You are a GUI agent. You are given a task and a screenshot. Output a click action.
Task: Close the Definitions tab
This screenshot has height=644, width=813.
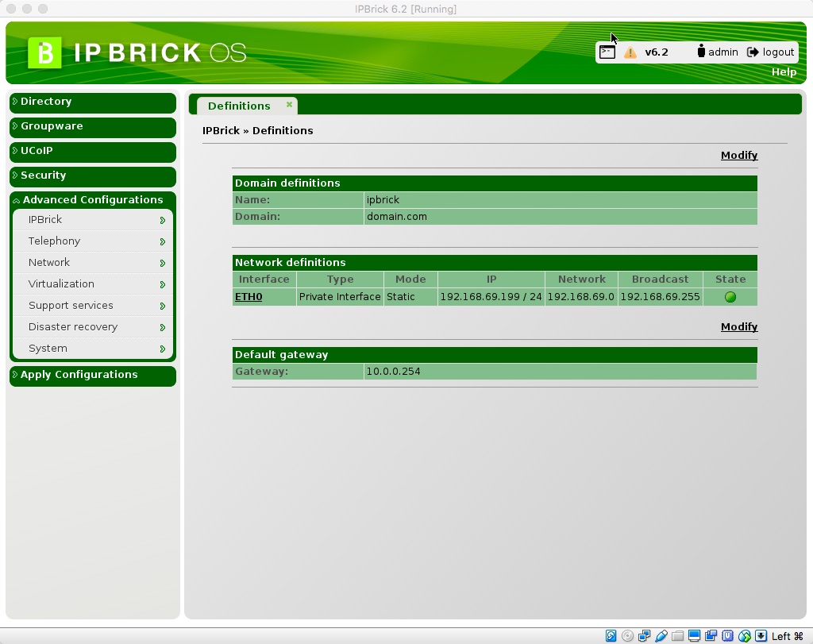(x=289, y=105)
